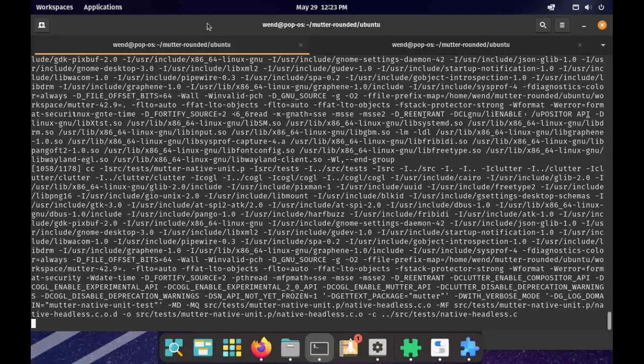The height and width of the screenshot is (364, 644).
Task: Click the window title wend@pop-os: ~/mutter-rounded/ubuntu
Action: click(322, 25)
